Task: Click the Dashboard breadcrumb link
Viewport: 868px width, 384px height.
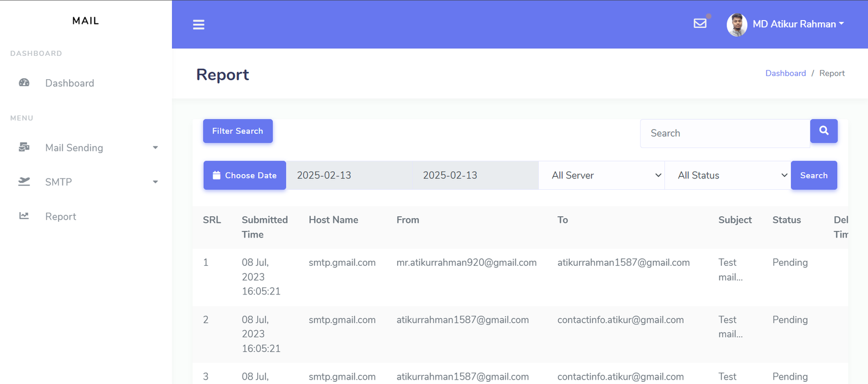Action: [785, 73]
